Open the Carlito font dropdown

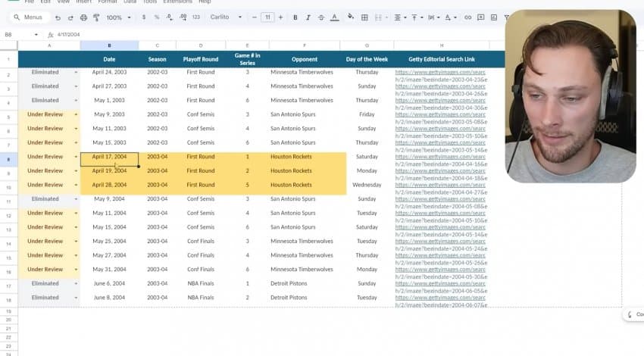click(x=226, y=17)
